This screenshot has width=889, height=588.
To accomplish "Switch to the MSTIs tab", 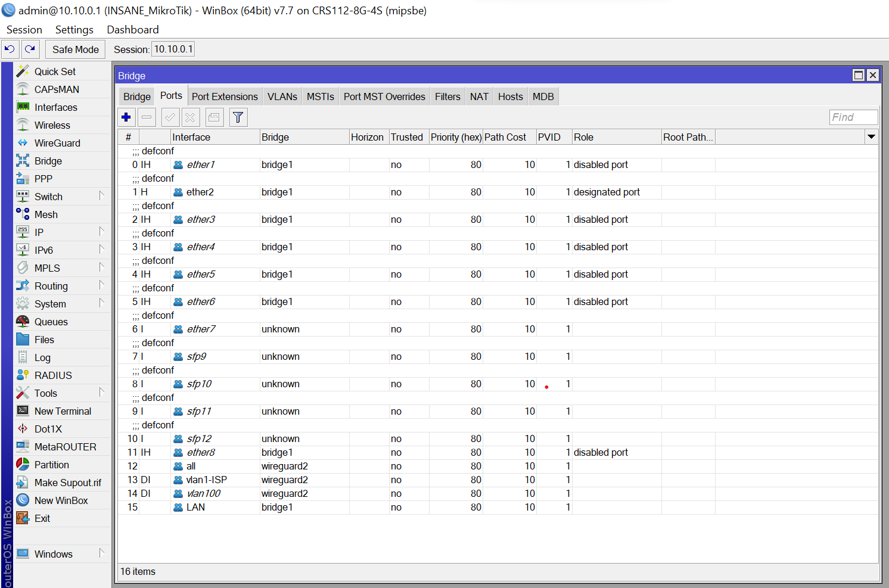I will point(321,97).
